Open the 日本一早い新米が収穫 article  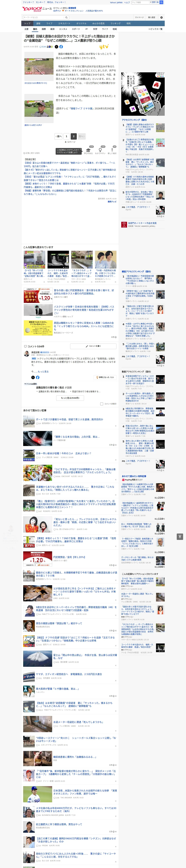coord(63,454)
